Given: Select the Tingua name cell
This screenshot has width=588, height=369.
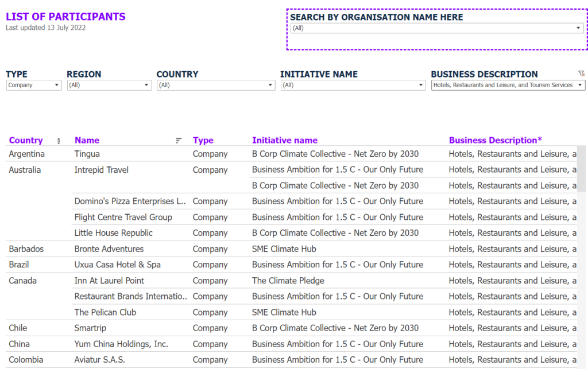Looking at the screenshot, I should (x=87, y=154).
